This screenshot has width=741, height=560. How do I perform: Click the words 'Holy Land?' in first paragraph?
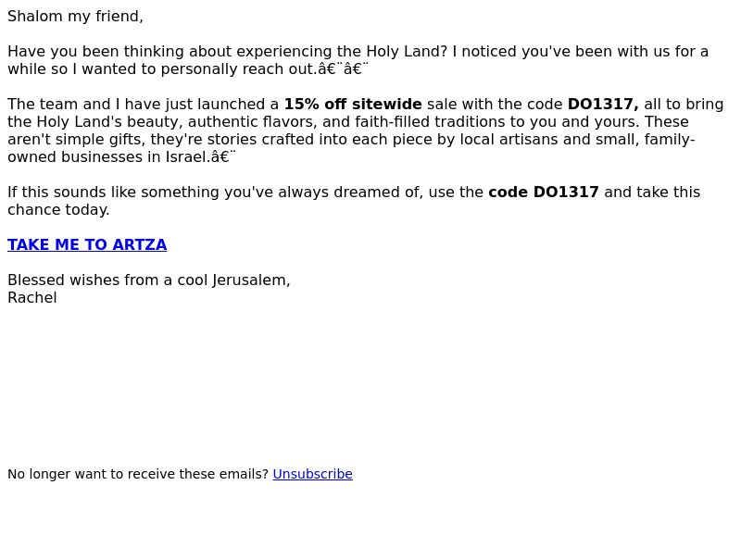pos(407,52)
